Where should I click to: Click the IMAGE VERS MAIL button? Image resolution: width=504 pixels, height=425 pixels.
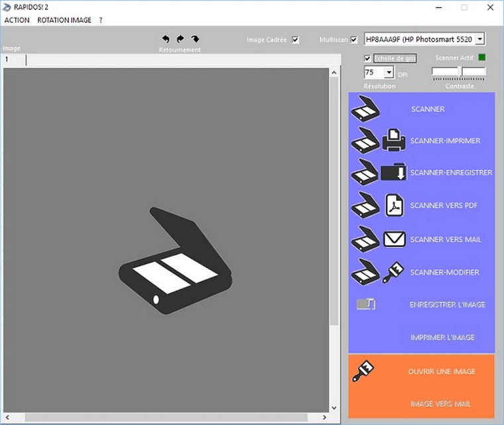point(441,404)
